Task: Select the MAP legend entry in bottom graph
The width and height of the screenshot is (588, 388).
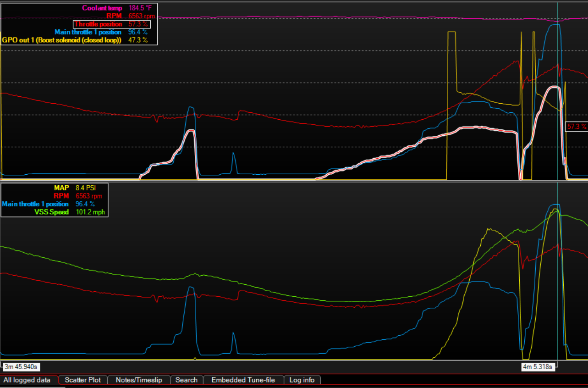Action: [x=61, y=188]
